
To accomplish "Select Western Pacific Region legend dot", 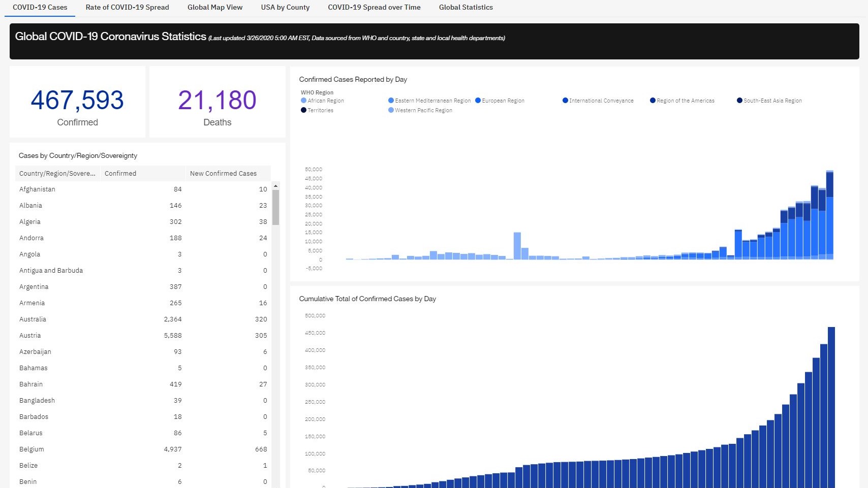I will tap(391, 110).
